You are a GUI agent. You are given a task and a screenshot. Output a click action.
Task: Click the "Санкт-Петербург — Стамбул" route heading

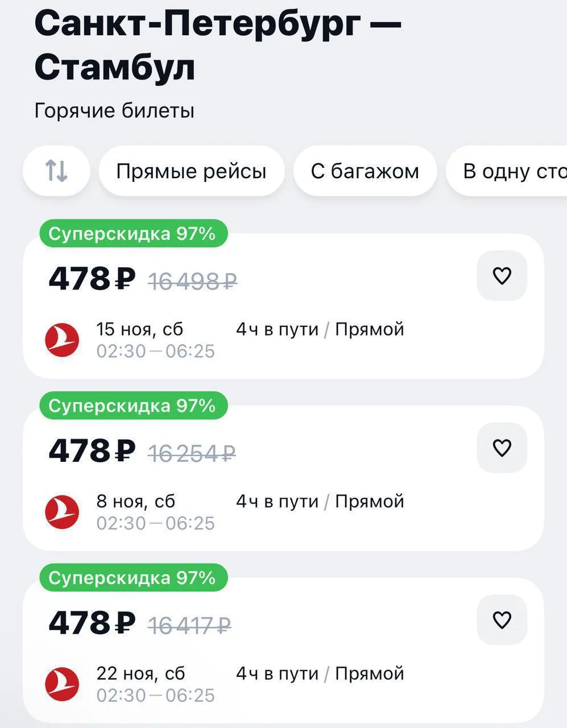218,45
